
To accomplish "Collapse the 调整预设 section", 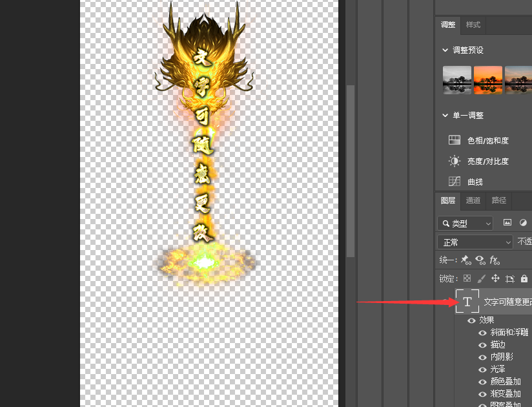I will (445, 50).
